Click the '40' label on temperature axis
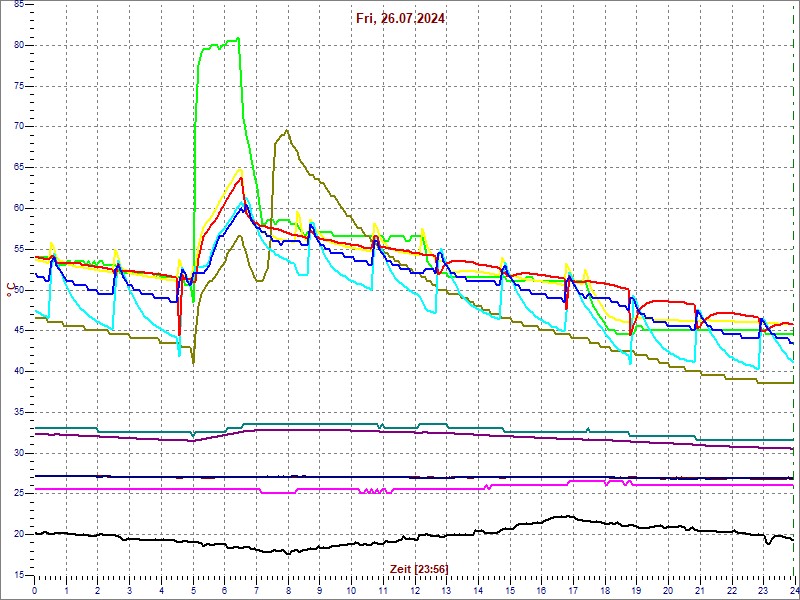 coord(19,371)
